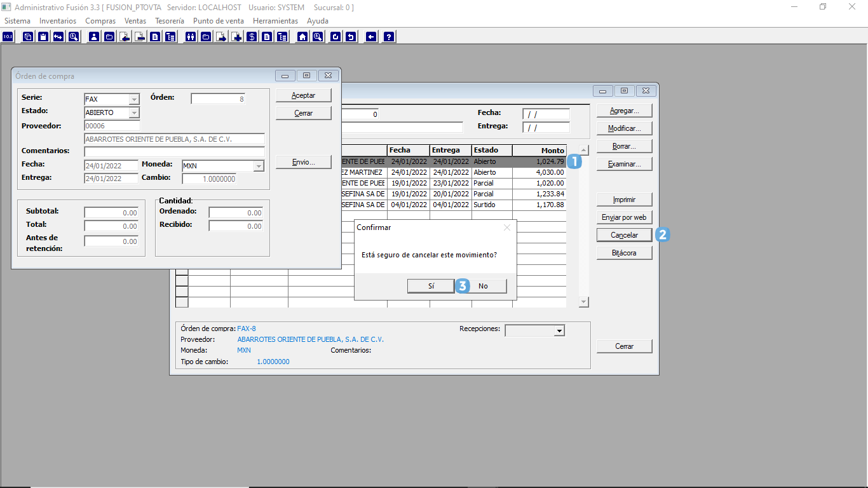Click the two people toolbar icon
This screenshot has width=868, height=488.
[x=191, y=37]
